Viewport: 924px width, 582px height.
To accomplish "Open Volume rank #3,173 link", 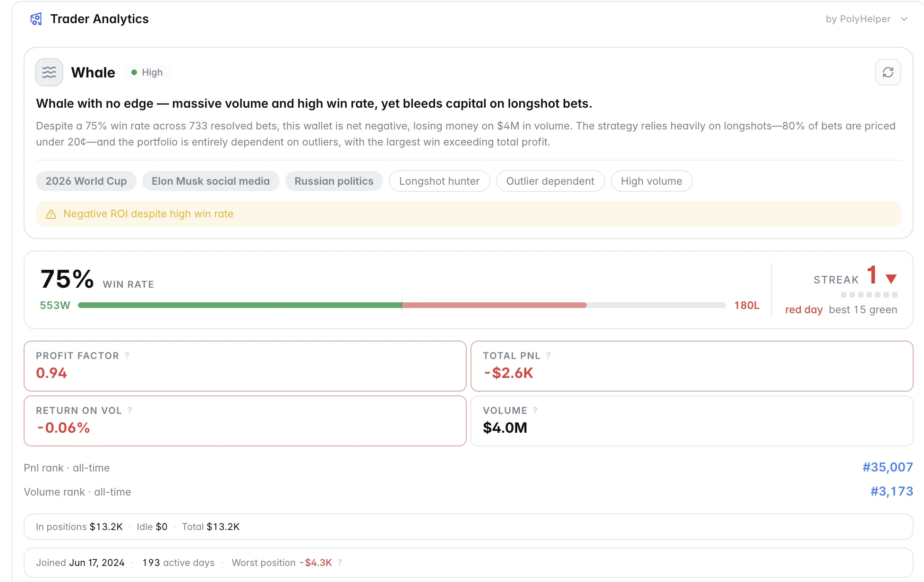I will 891,492.
